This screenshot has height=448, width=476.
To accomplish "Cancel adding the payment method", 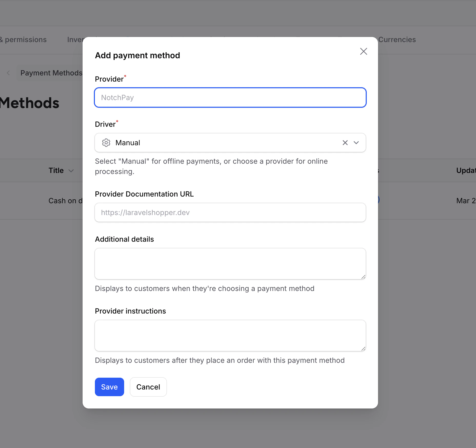I will [x=148, y=387].
